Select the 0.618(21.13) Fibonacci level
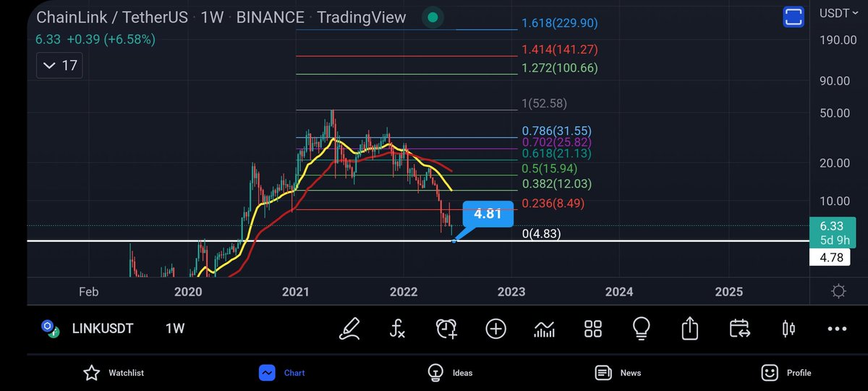Screen dimensions: 868x391 pos(556,154)
